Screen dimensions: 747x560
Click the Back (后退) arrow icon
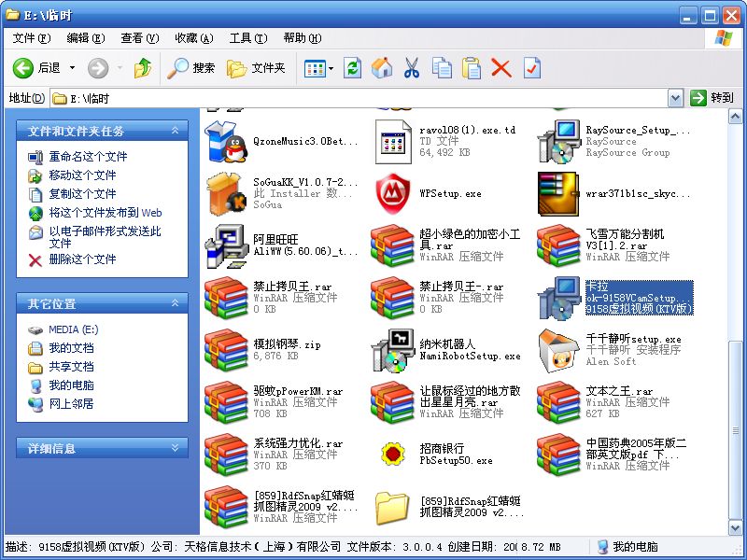(x=22, y=68)
